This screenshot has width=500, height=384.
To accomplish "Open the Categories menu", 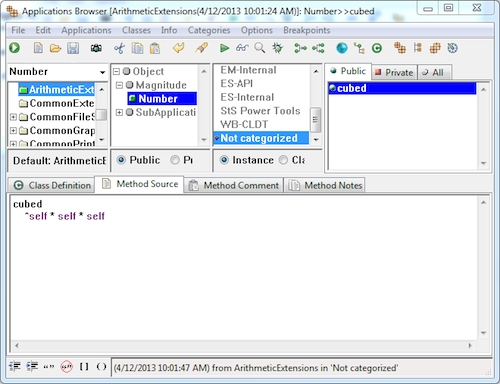I will pyautogui.click(x=209, y=30).
